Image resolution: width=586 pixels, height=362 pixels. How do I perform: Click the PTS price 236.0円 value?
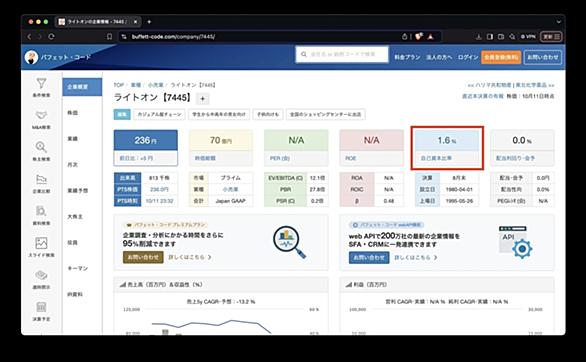point(159,189)
